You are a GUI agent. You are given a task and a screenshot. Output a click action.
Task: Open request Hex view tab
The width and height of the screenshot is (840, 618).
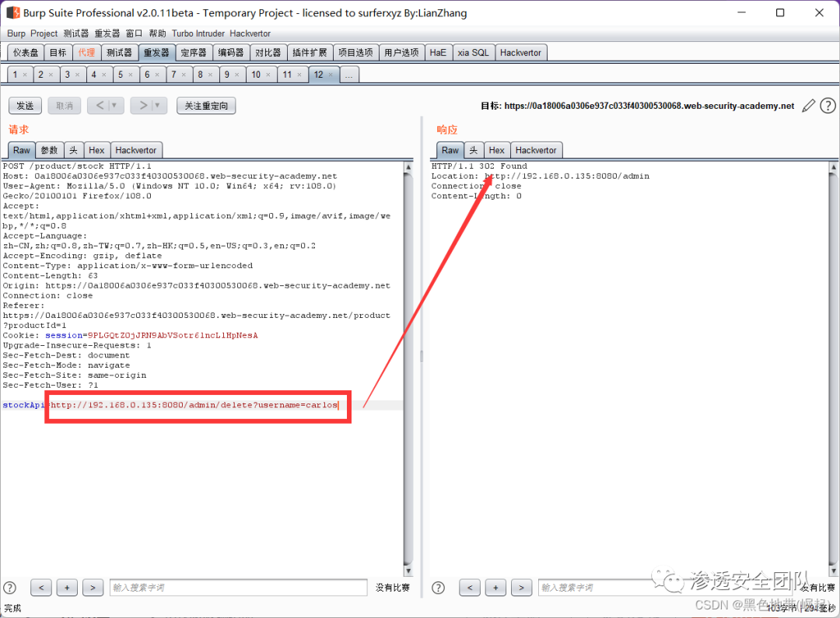96,150
